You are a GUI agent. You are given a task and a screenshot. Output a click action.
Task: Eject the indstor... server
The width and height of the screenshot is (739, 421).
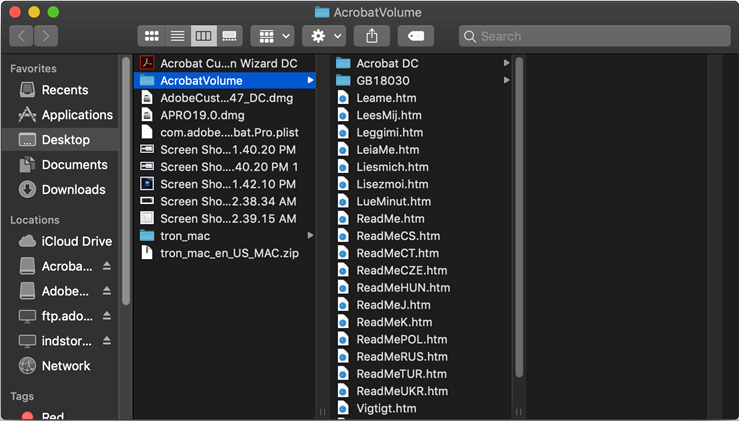click(107, 341)
